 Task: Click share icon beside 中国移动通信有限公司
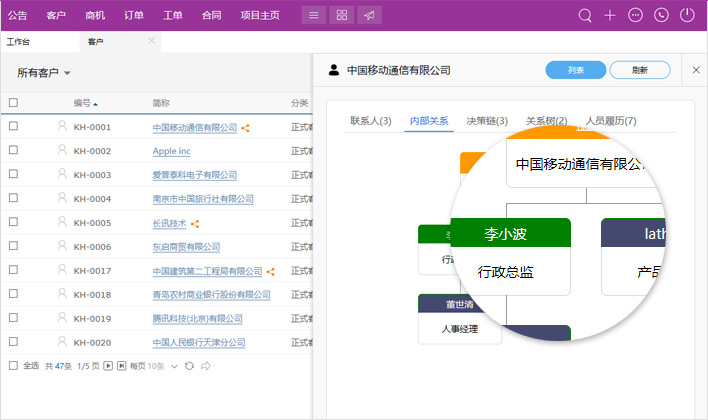click(245, 128)
